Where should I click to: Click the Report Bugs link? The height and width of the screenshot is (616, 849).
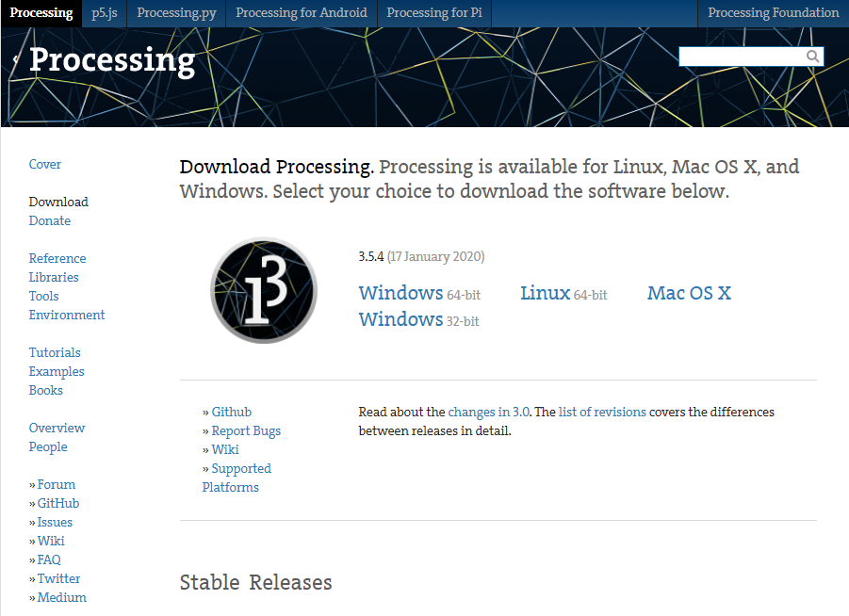point(246,430)
